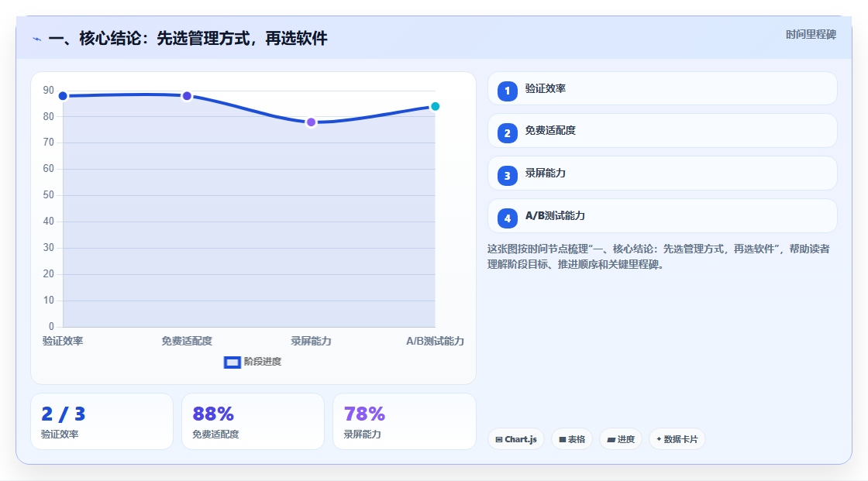Select the purple 录屏能力 data point
This screenshot has width=868, height=481.
coord(311,122)
